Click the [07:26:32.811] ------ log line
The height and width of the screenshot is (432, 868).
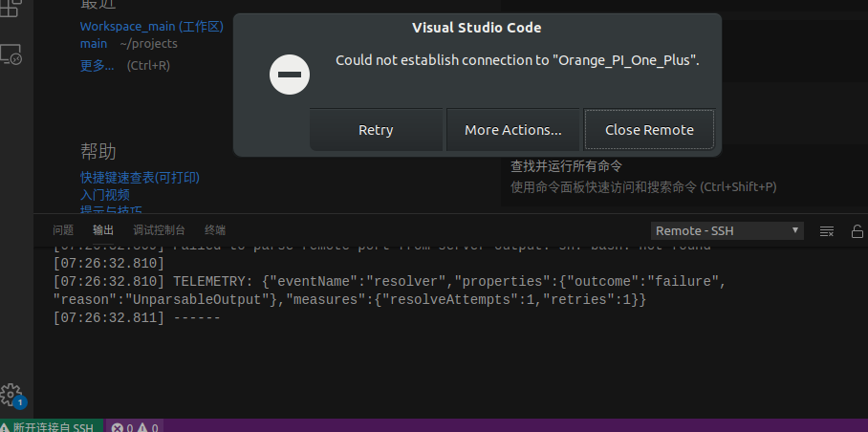(x=137, y=318)
